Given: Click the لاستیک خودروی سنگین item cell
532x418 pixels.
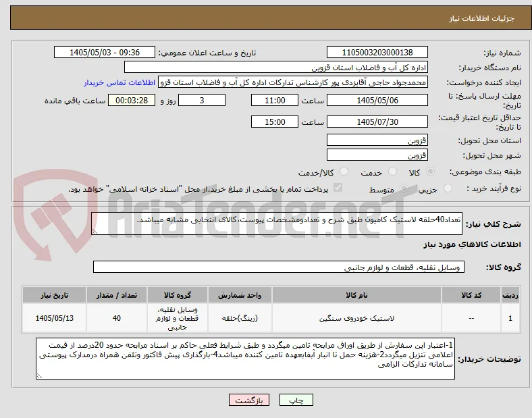Looking at the screenshot, I should point(356,318).
